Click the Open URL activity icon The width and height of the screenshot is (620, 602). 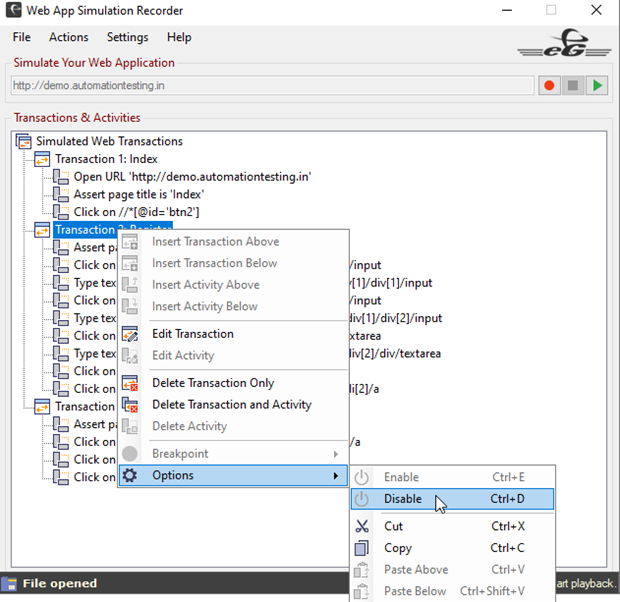click(x=61, y=177)
